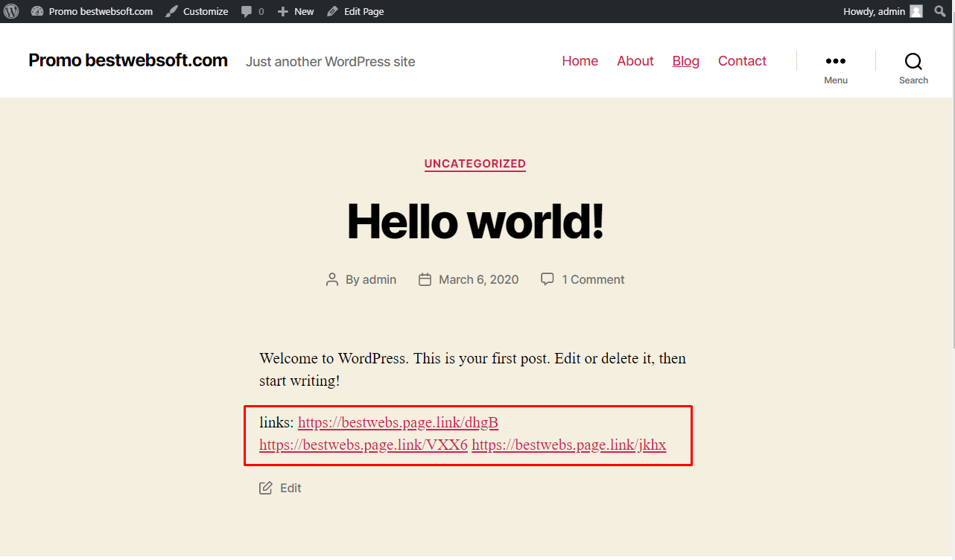955x560 pixels.
Task: Click the Edit post link
Action: click(291, 488)
